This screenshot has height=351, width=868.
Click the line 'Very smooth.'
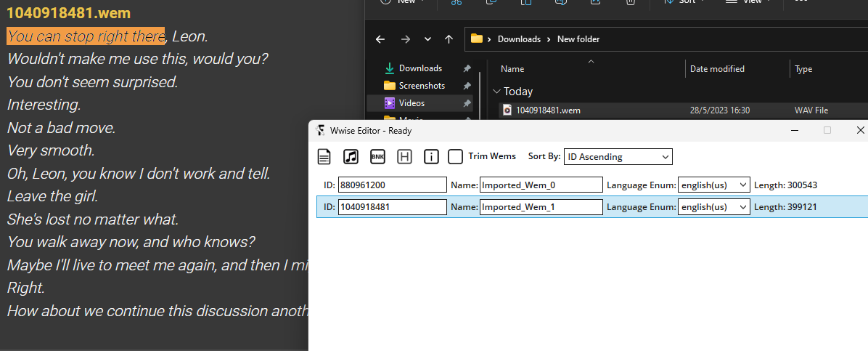click(x=51, y=151)
